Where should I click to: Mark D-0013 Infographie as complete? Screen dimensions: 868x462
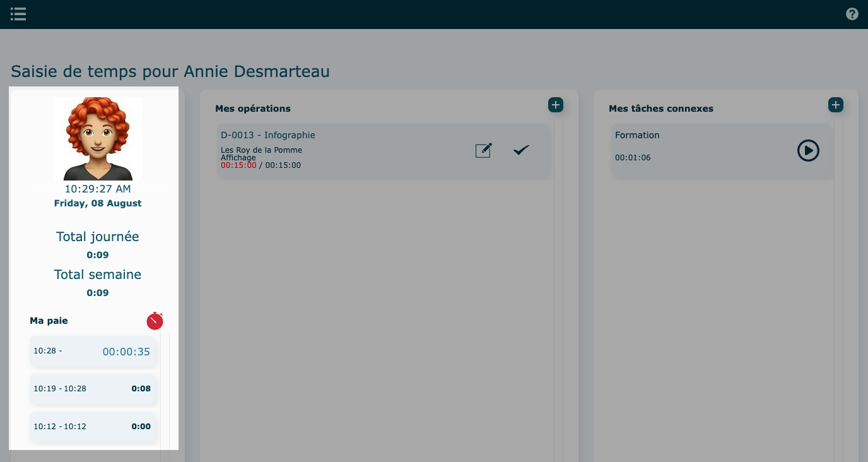[x=521, y=150]
